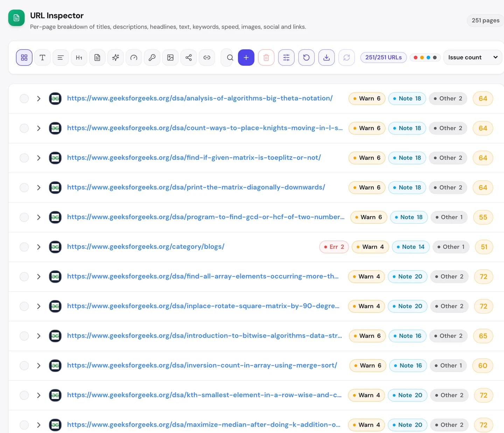Click the red trash delete button
Viewport: 504px width, 433px height.
click(266, 57)
